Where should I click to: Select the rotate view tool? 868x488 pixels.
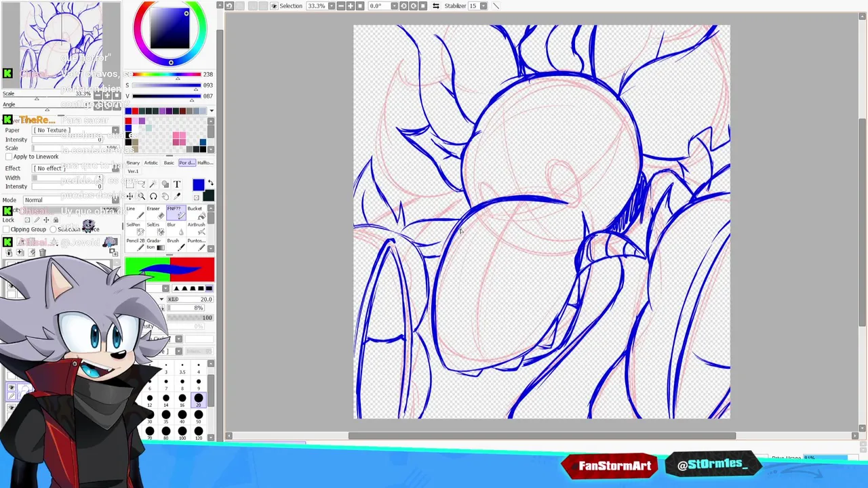(x=153, y=197)
